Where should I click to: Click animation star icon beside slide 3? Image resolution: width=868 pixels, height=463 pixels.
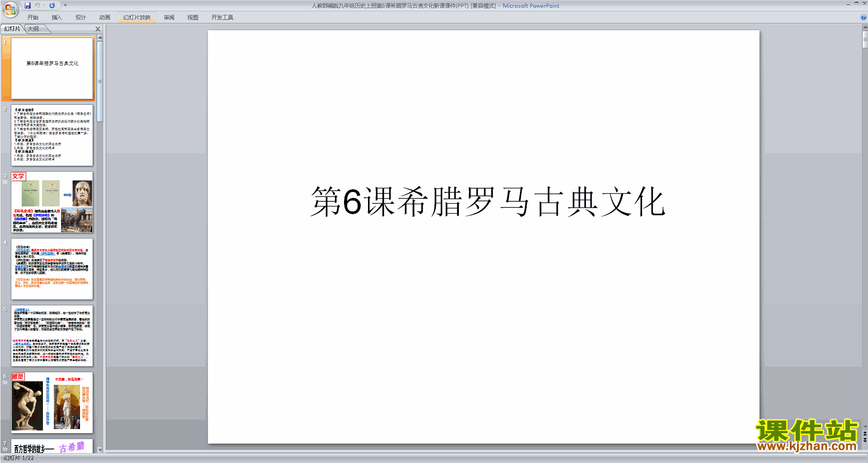[x=5, y=182]
